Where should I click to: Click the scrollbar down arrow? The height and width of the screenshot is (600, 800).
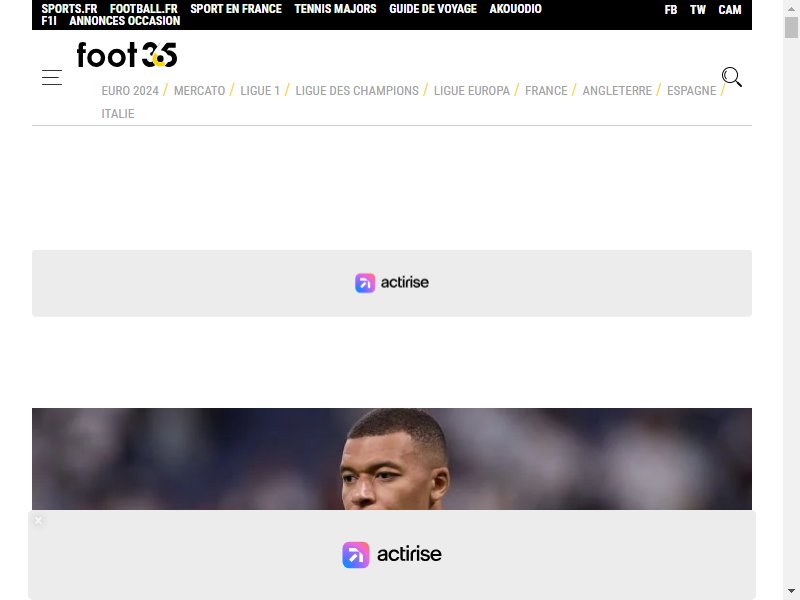coord(791,591)
